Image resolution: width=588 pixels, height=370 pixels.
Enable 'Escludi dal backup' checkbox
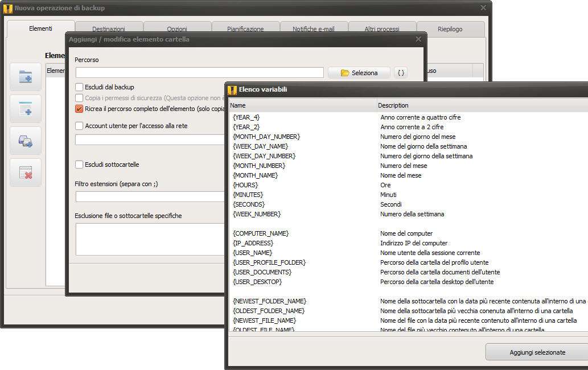pyautogui.click(x=80, y=87)
